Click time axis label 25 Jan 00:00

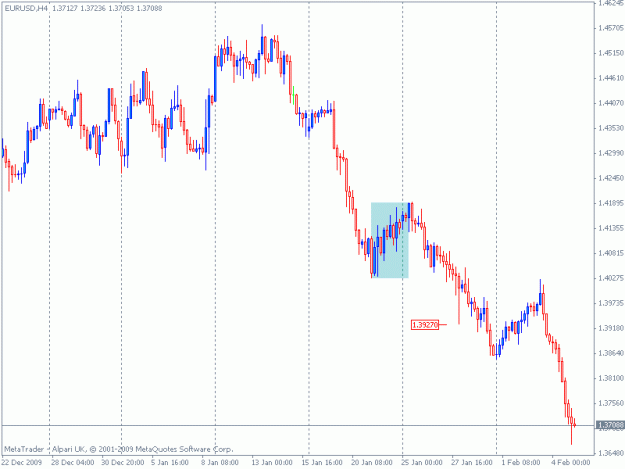coord(422,462)
